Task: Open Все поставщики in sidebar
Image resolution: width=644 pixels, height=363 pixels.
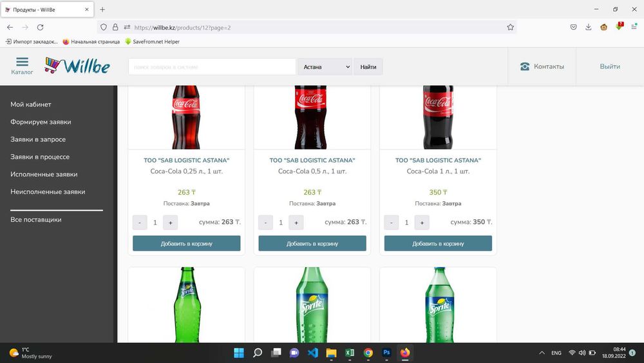Action: click(35, 219)
